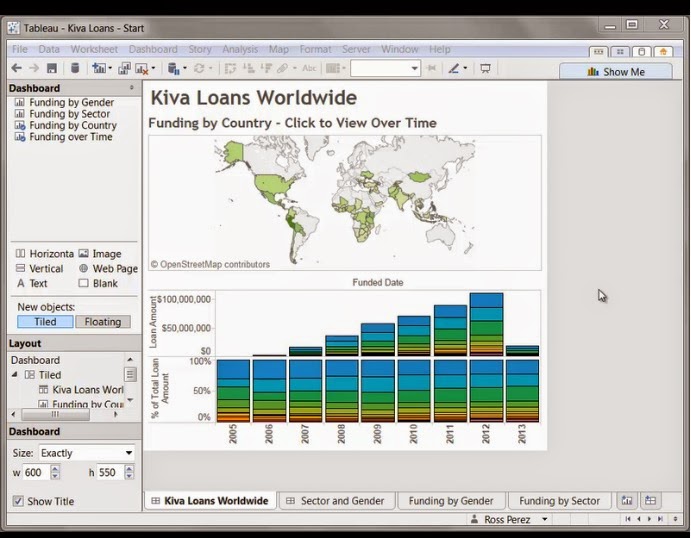Add an Image object to the dashboard
691x538 pixels.
(100, 254)
